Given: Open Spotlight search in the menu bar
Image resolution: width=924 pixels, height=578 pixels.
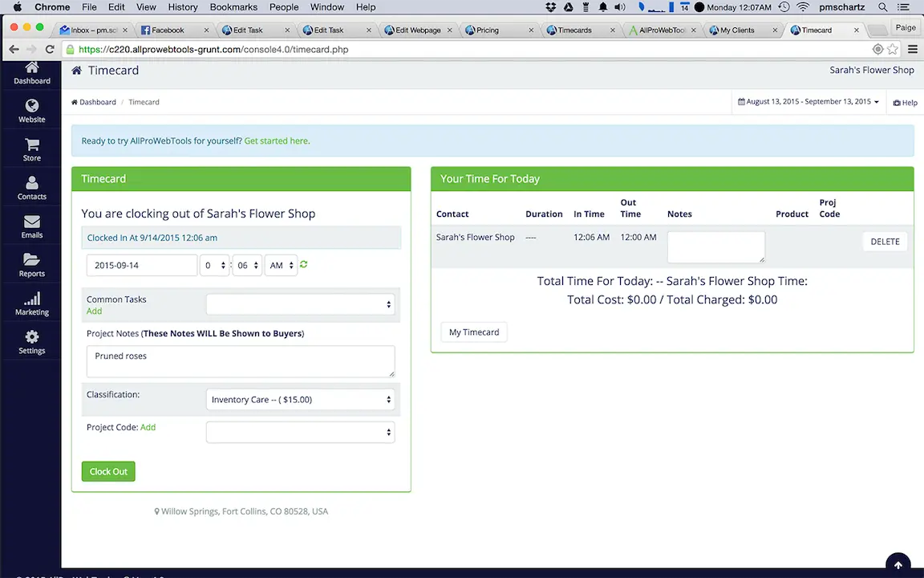Looking at the screenshot, I should point(882,7).
